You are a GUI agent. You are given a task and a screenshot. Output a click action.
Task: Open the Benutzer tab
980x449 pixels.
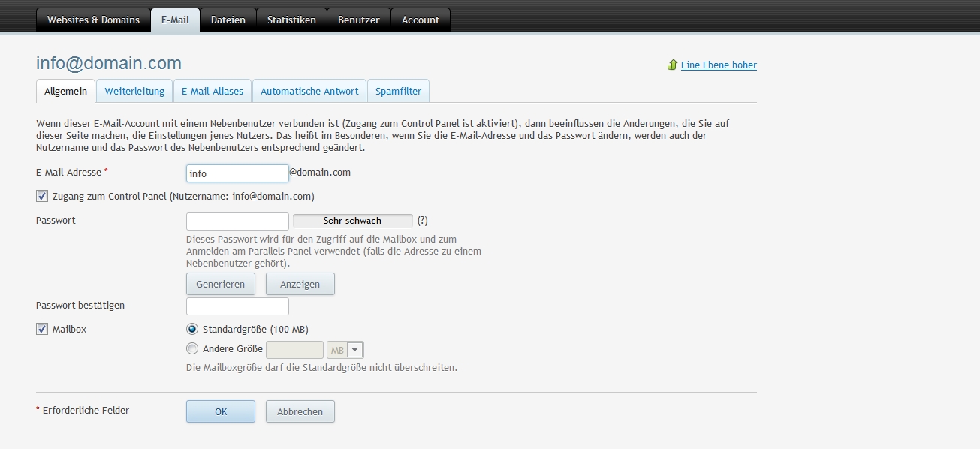[x=358, y=20]
